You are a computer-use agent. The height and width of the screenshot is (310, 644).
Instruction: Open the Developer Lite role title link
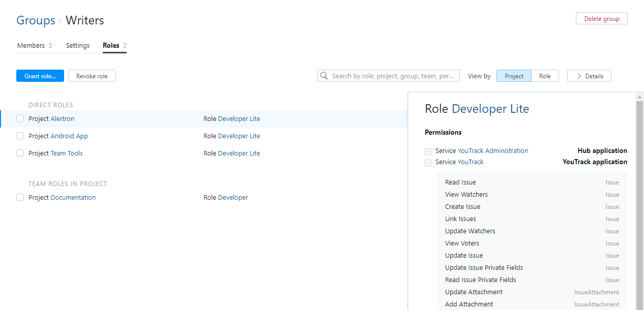click(490, 109)
